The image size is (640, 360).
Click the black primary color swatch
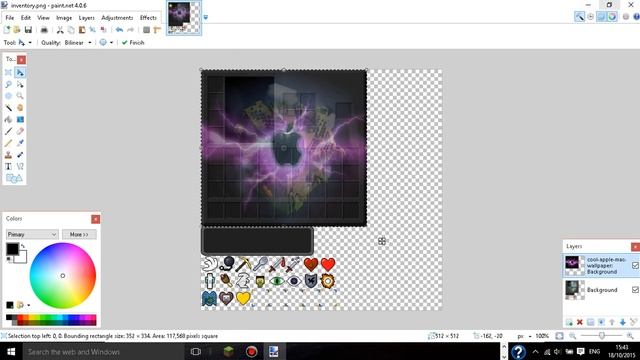12,249
